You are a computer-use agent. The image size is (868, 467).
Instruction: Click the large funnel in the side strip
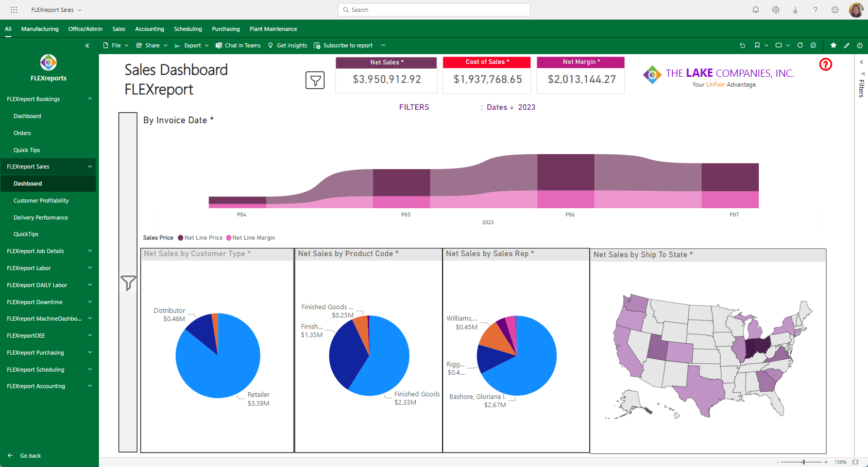point(128,283)
